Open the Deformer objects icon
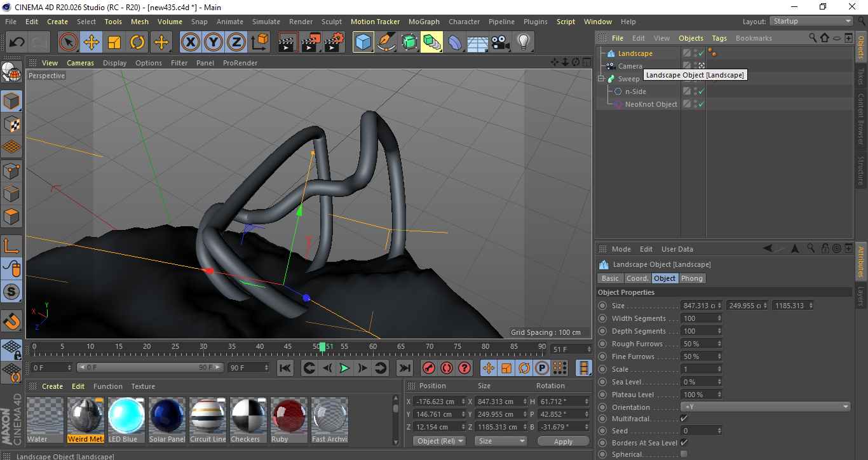Image resolution: width=868 pixels, height=460 pixels. coord(455,43)
